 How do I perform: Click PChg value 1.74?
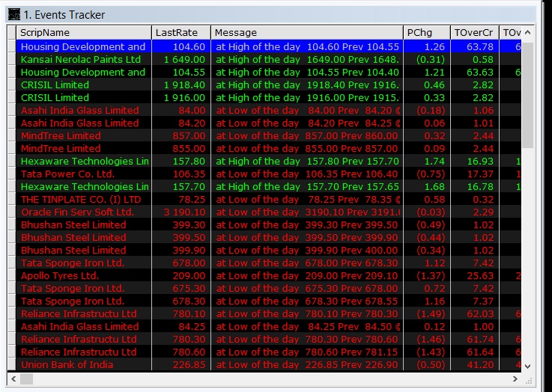(434, 161)
